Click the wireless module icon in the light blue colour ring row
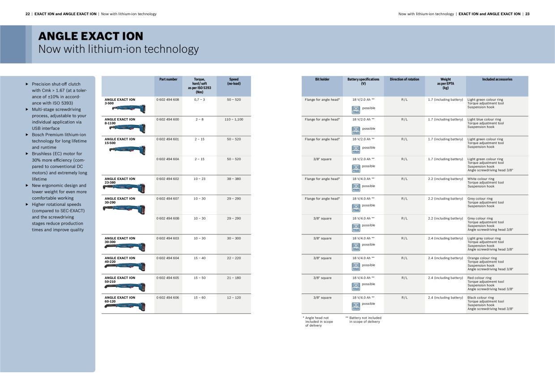Screen dimensions: 555x392 click(356, 130)
